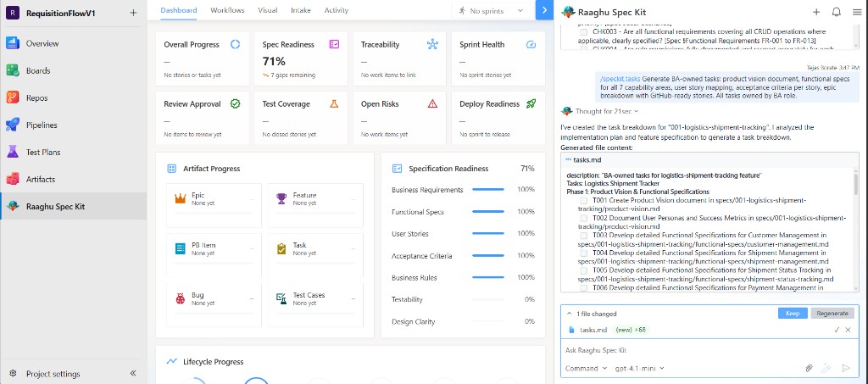Switch to the Intake tab

(301, 10)
